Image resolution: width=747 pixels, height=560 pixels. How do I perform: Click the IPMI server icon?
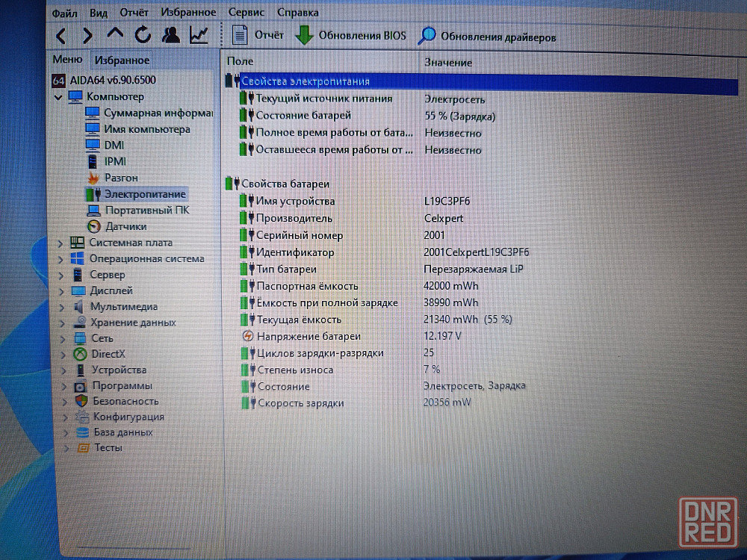coord(93,161)
